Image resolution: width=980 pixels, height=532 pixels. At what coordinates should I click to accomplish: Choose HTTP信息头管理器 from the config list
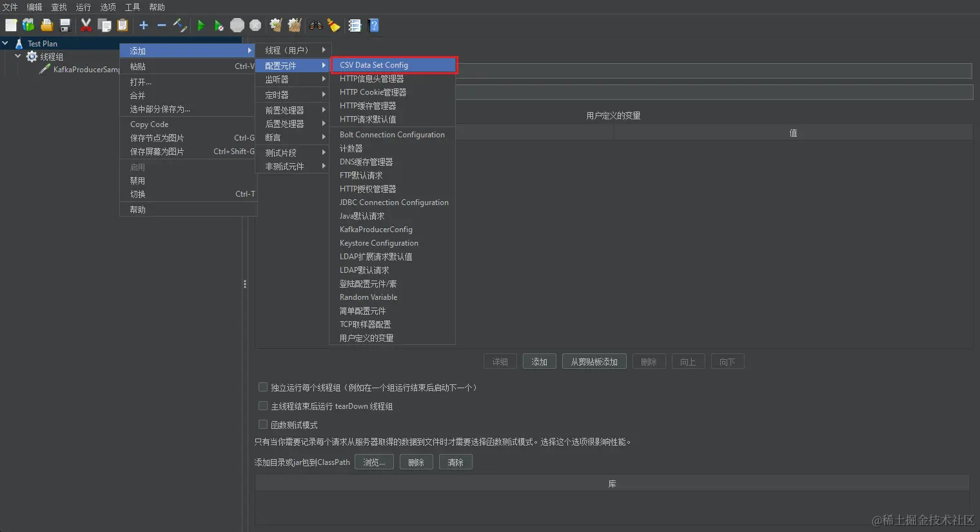coord(392,79)
